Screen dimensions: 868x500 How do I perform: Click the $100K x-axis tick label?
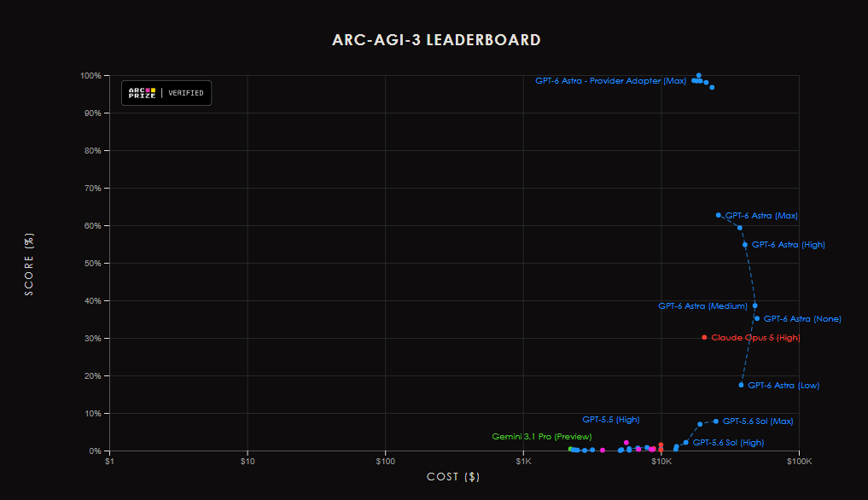pos(800,462)
